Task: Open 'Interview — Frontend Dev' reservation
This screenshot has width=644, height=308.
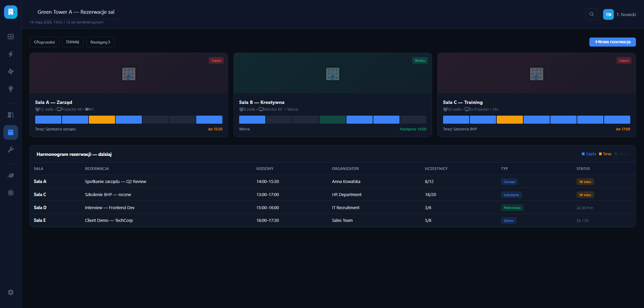Action: [x=110, y=207]
